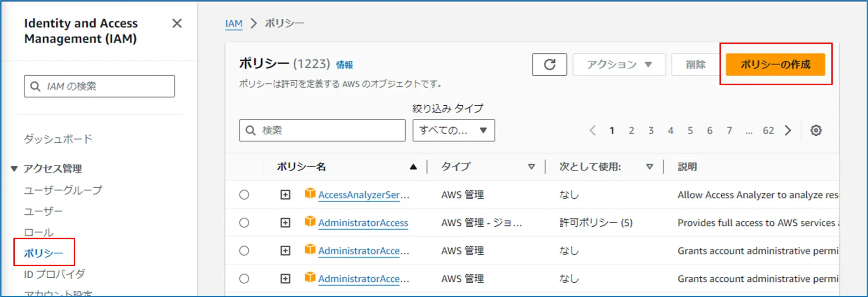Viewport: 868px width, 297px height.
Task: Click the 許可ポリシー (5) cell
Action: click(x=596, y=223)
